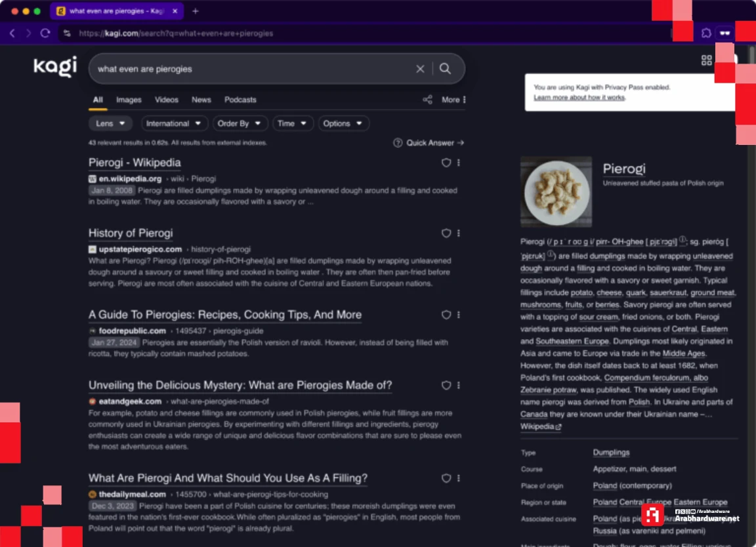Screen dimensions: 756x547
Task: Clear the search query with X icon
Action: (420, 69)
